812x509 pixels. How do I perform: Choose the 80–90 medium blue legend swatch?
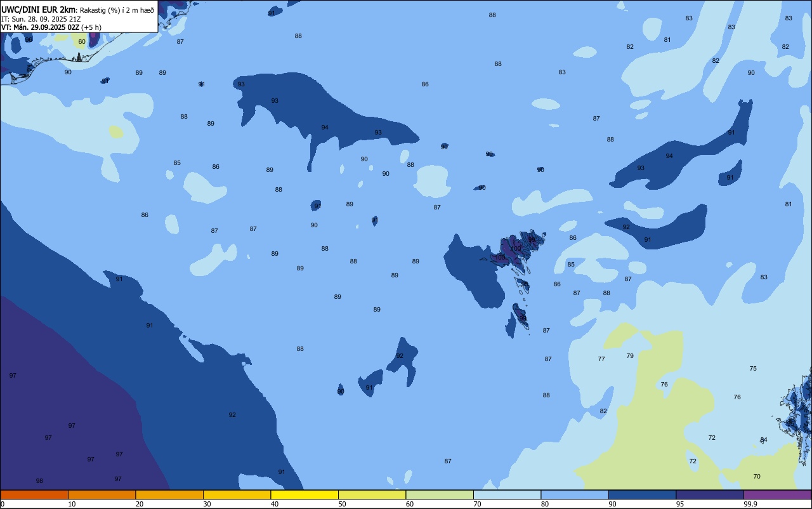pyautogui.click(x=575, y=494)
